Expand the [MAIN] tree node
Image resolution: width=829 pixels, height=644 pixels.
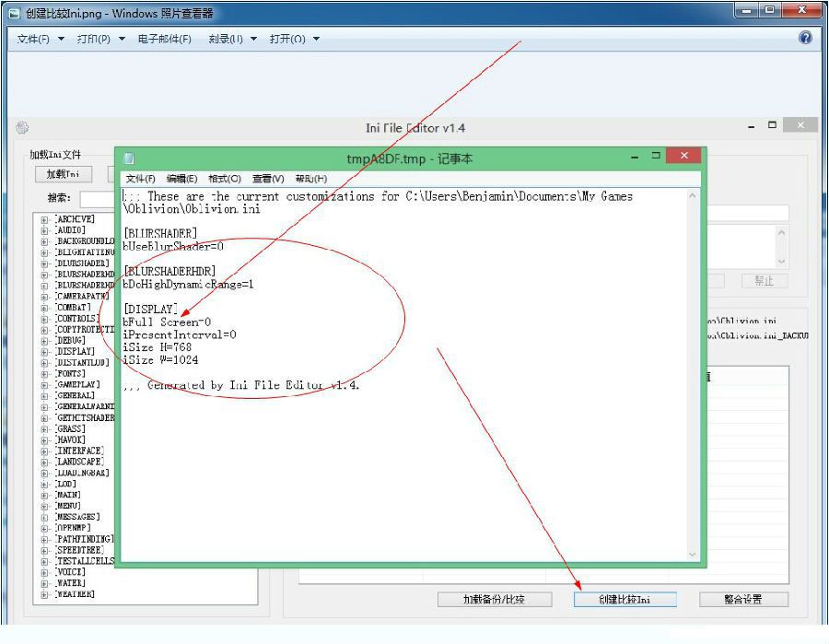tap(44, 496)
